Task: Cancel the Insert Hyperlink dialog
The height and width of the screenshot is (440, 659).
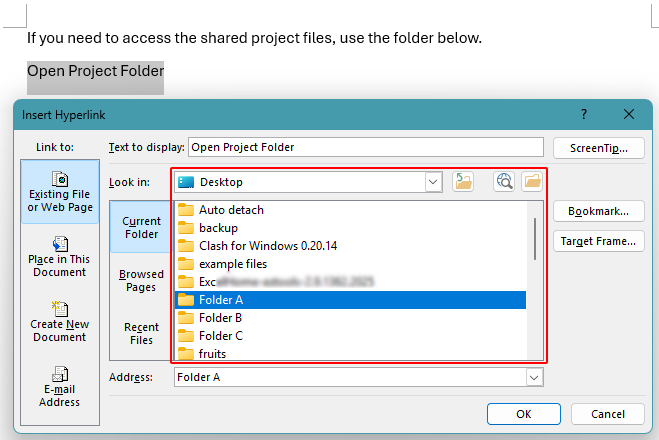Action: (x=608, y=414)
